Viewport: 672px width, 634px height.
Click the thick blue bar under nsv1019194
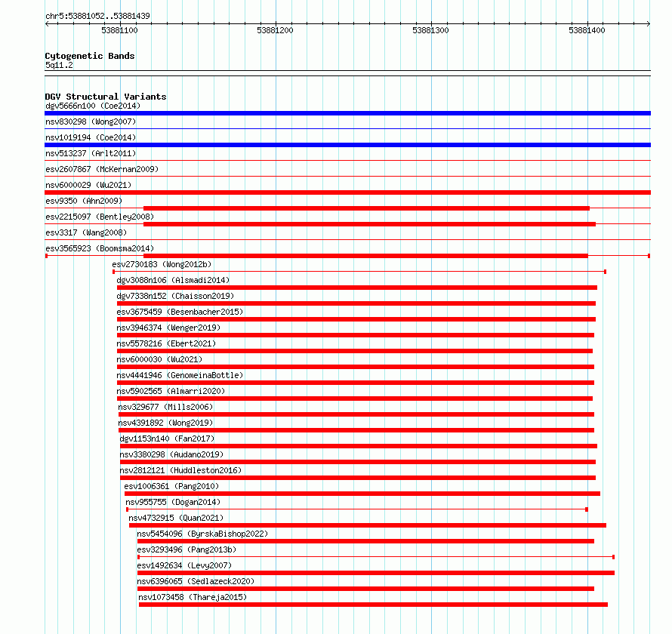(347, 145)
